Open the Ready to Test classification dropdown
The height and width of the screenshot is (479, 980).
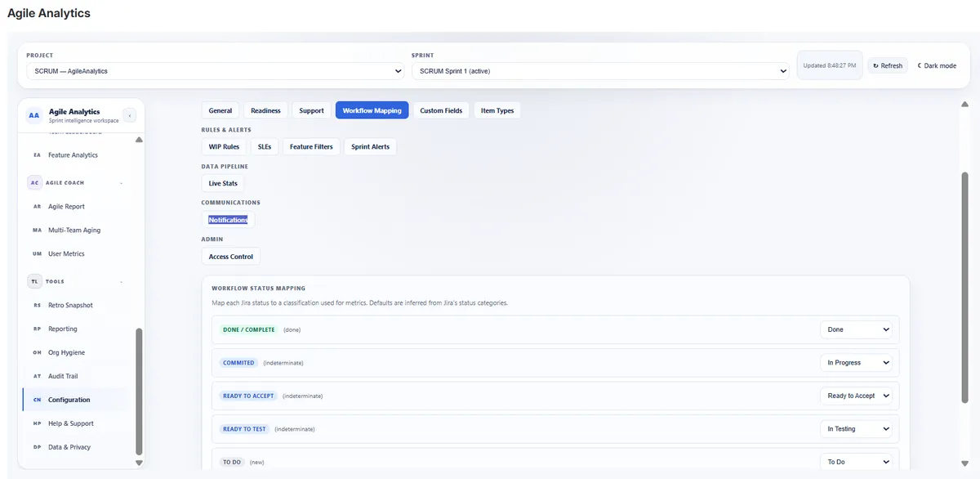coord(856,429)
